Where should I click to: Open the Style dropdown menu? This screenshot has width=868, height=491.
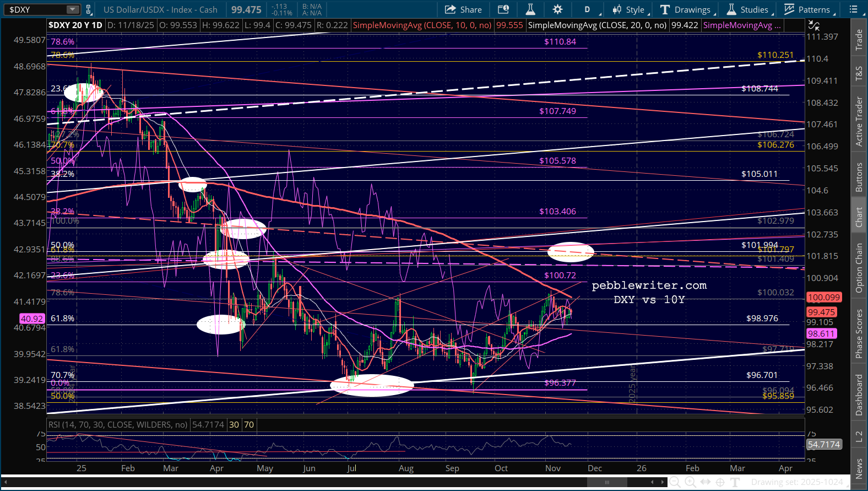[x=631, y=9]
